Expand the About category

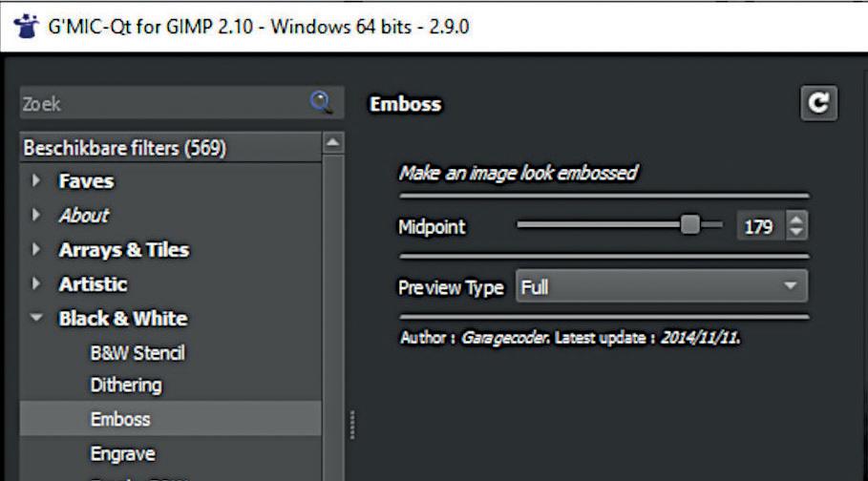[36, 215]
